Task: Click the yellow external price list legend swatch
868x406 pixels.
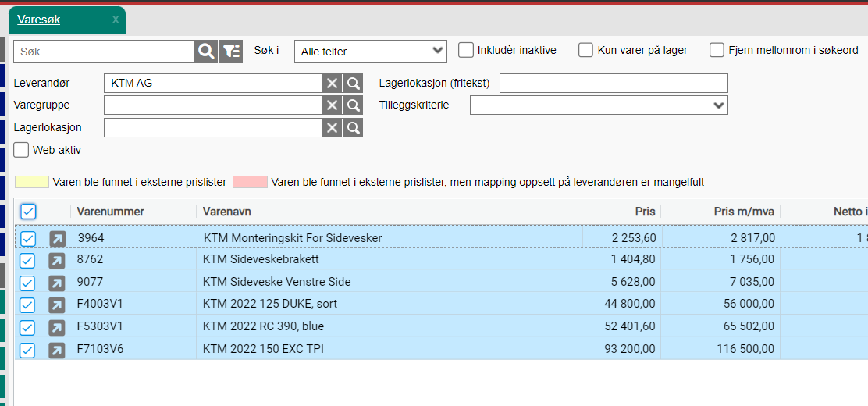Action: click(31, 182)
